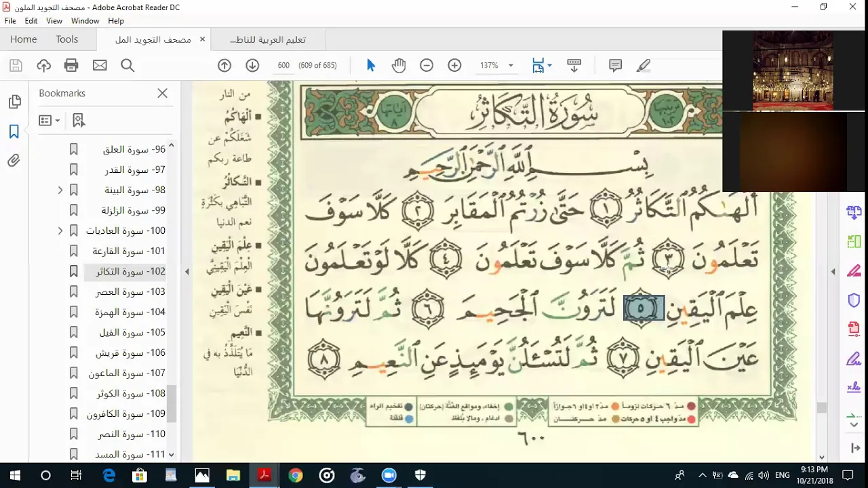This screenshot has width=868, height=488.
Task: Select bookmark 96- سورة العلق
Action: pyautogui.click(x=134, y=149)
